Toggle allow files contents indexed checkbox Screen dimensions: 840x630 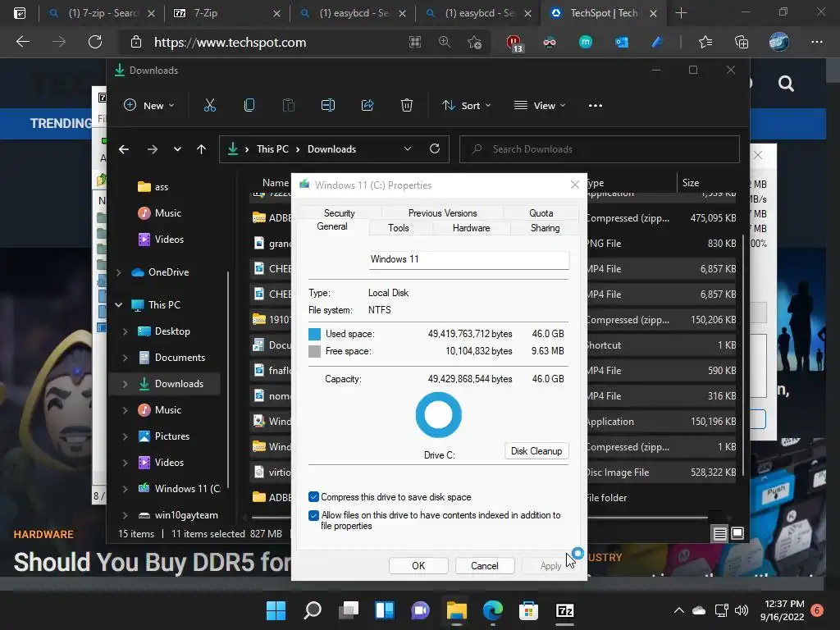click(x=314, y=515)
